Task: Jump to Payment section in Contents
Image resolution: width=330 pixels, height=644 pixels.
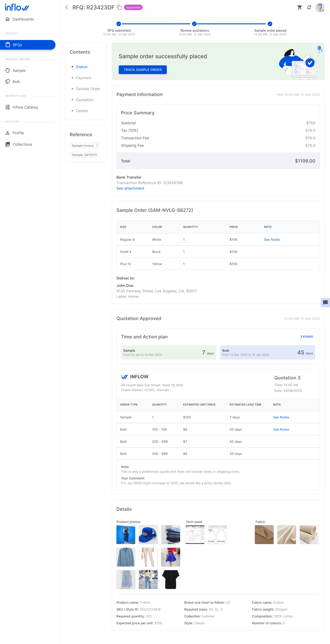Action: coord(84,78)
